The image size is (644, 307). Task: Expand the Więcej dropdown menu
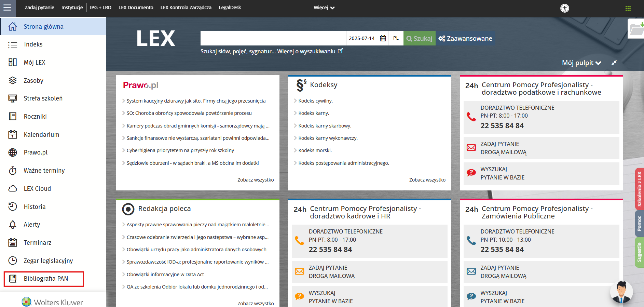pyautogui.click(x=324, y=8)
